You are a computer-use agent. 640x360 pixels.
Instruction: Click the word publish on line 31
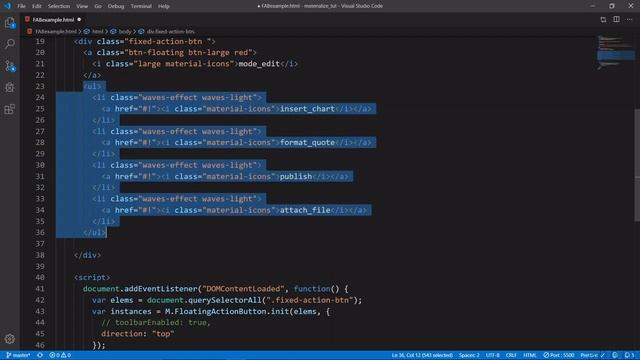coord(296,176)
